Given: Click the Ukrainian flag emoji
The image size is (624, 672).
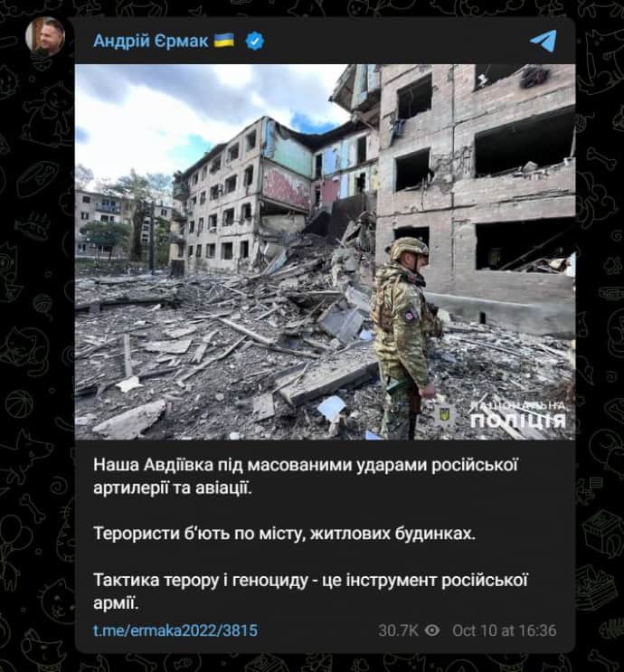Looking at the screenshot, I should pos(223,41).
